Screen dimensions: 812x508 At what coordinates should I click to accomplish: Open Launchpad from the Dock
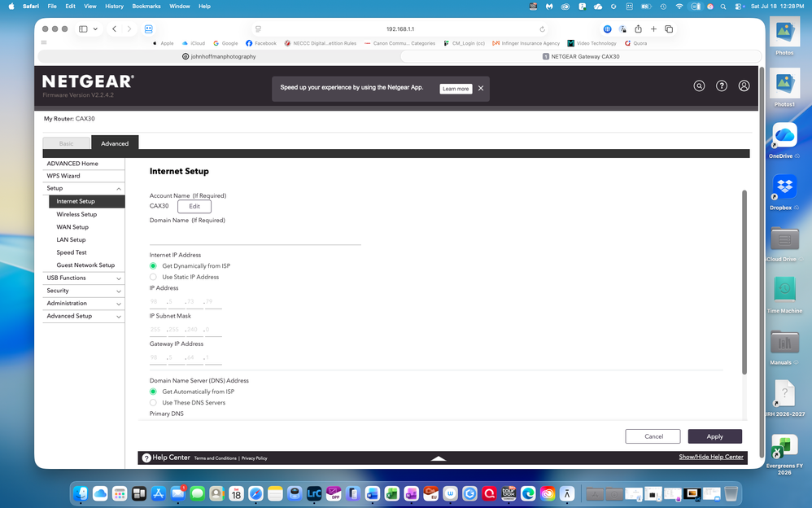click(x=120, y=493)
